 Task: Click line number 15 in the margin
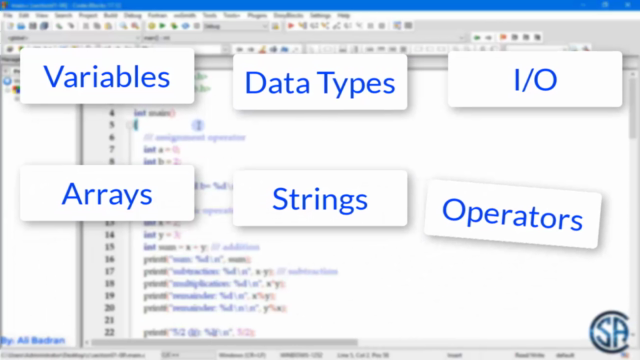click(x=109, y=247)
